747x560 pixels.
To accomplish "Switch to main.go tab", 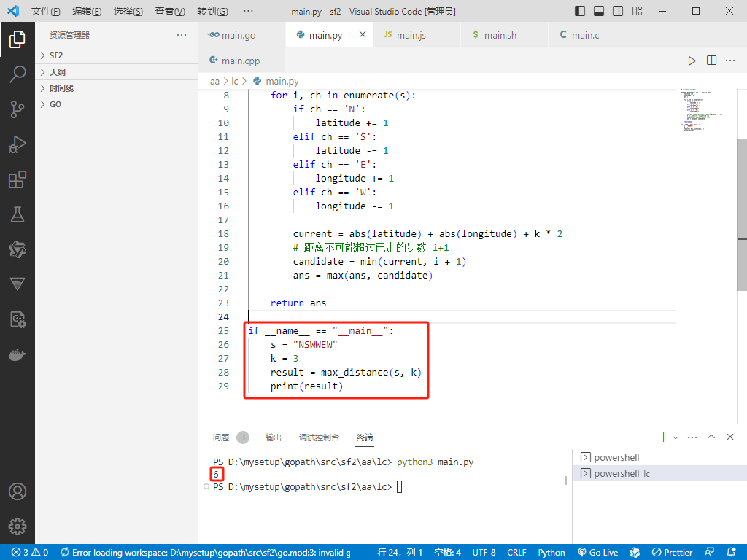I will (241, 35).
